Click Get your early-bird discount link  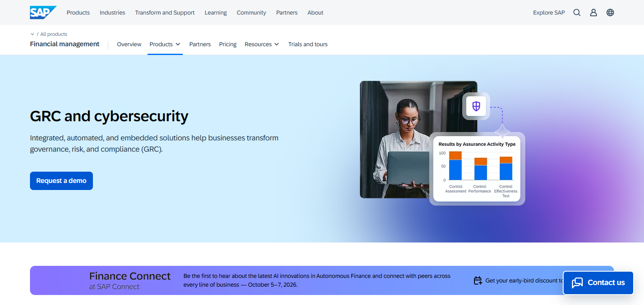pos(524,281)
